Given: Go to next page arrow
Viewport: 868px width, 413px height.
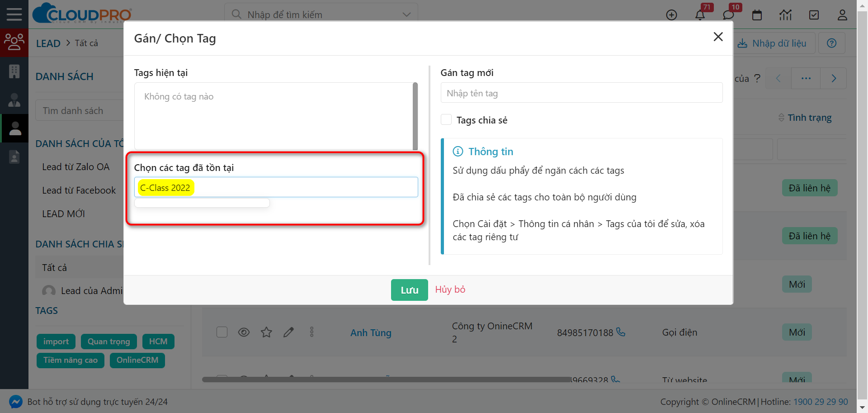Looking at the screenshot, I should [834, 78].
